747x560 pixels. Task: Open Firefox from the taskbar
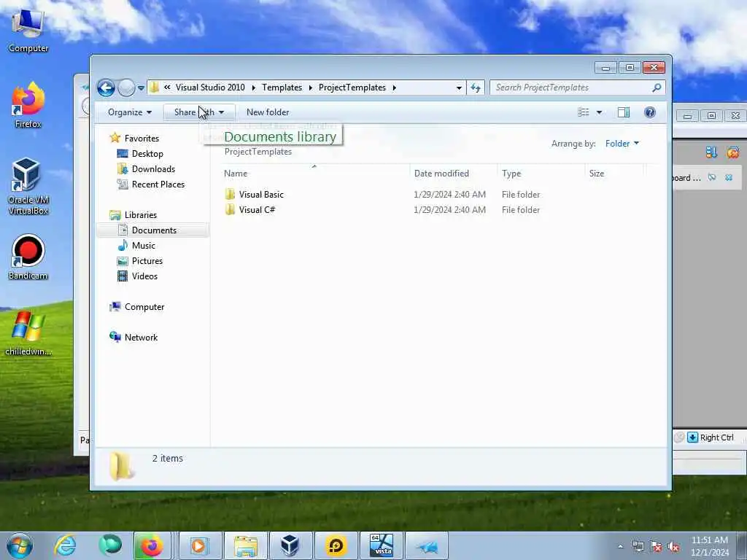(152, 545)
